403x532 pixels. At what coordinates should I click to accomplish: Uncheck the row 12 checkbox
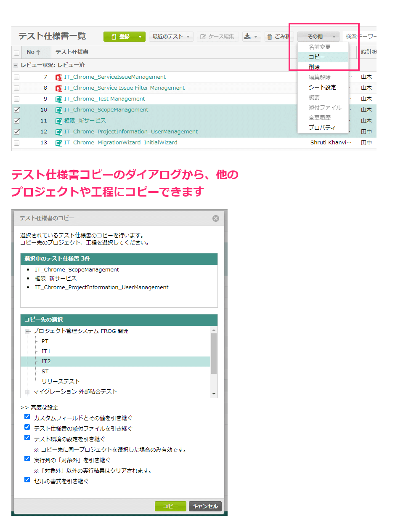point(16,132)
